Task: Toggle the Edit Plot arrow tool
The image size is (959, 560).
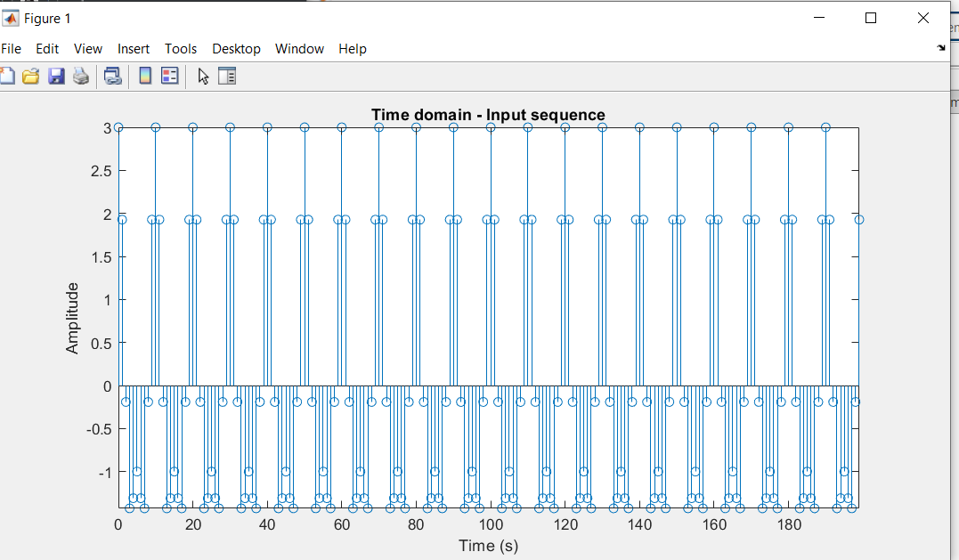Action: coord(204,77)
